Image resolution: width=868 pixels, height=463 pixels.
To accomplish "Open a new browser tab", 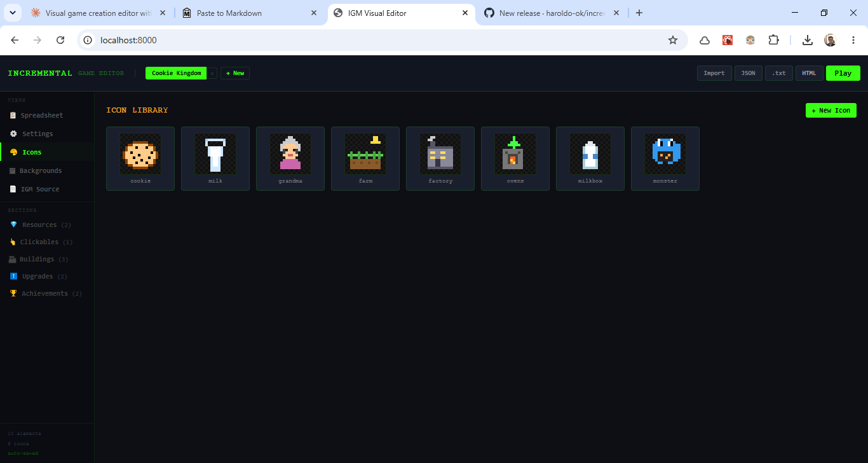I will pyautogui.click(x=639, y=13).
